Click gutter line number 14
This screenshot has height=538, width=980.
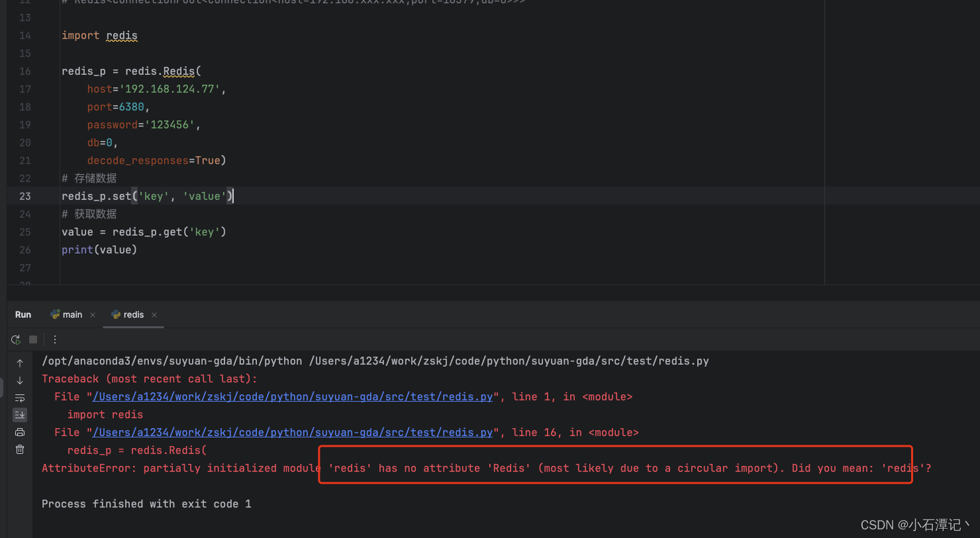pos(25,36)
